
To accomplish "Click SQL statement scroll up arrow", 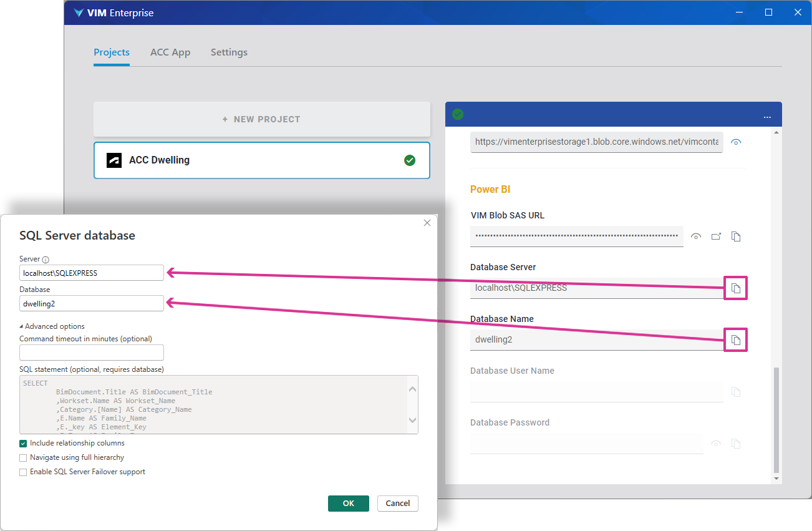I will pyautogui.click(x=412, y=389).
